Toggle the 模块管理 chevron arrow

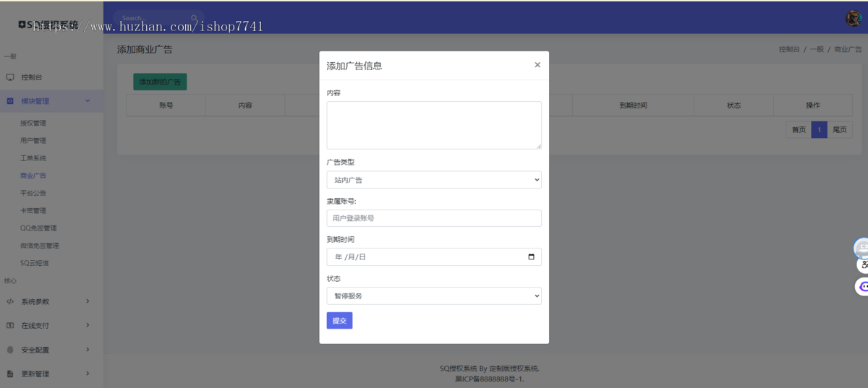click(x=88, y=101)
